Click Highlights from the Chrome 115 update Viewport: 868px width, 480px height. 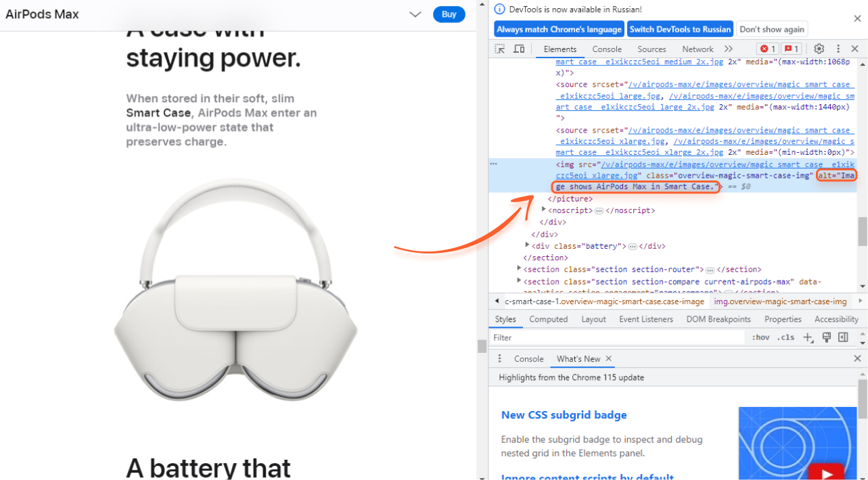pos(571,377)
